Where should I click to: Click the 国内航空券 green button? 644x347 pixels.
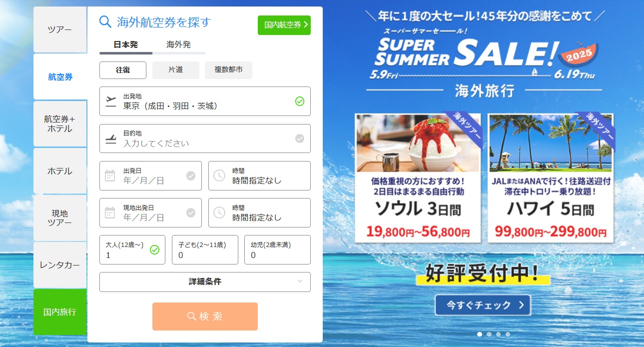[284, 25]
